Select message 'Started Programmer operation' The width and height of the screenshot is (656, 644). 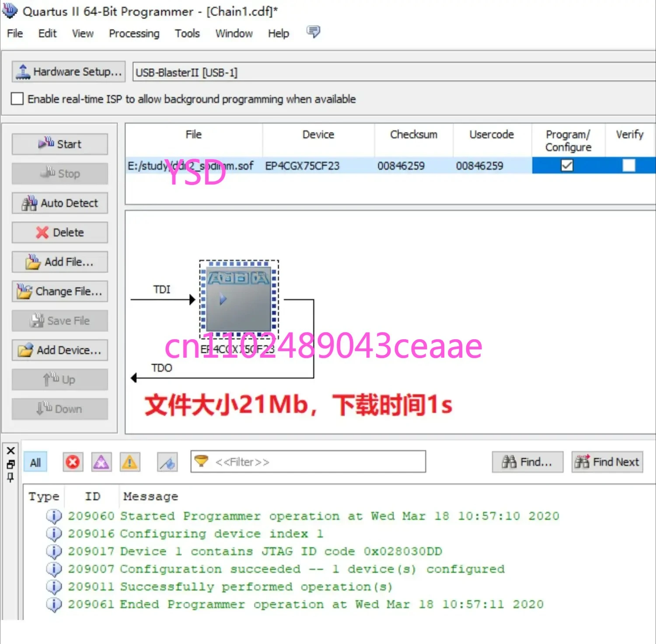339,516
